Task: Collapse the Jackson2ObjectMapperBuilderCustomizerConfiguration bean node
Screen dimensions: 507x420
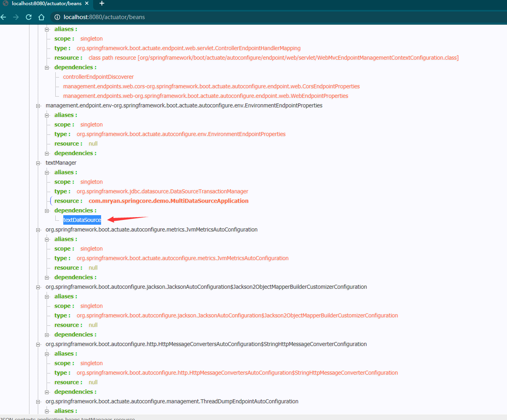Action: pyautogui.click(x=38, y=287)
